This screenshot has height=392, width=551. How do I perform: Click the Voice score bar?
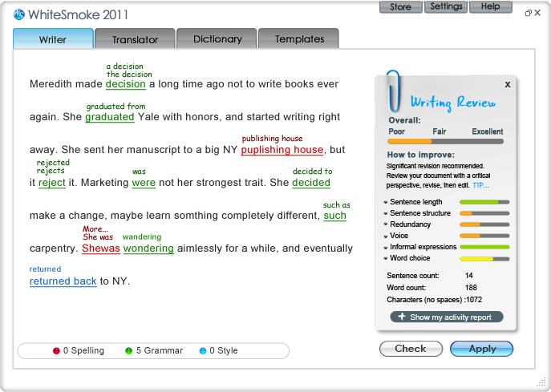click(484, 236)
